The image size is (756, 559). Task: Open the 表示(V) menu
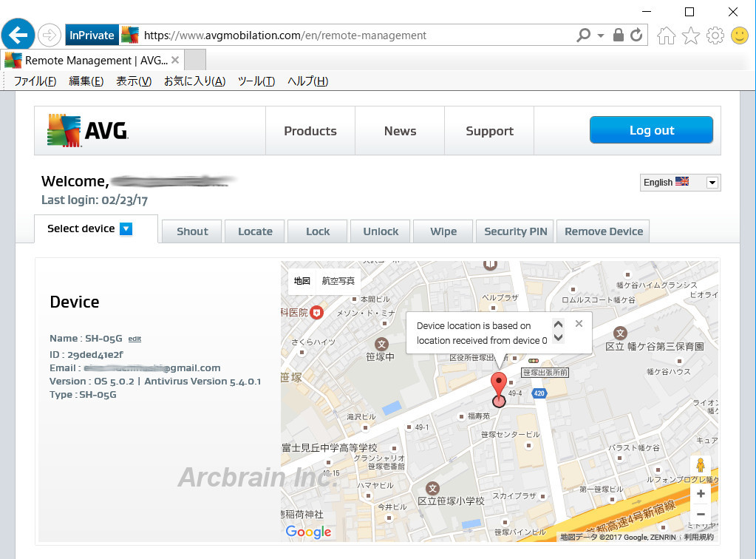point(134,81)
